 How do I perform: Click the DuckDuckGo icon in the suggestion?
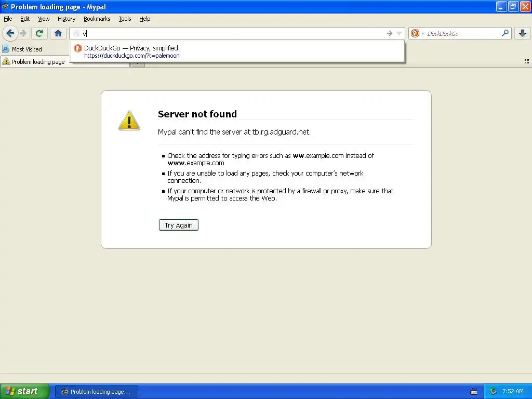coord(78,48)
